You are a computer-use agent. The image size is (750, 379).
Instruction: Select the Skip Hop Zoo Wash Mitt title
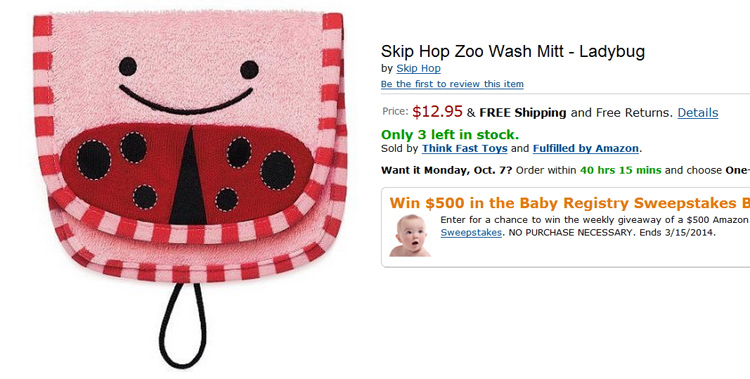(513, 51)
